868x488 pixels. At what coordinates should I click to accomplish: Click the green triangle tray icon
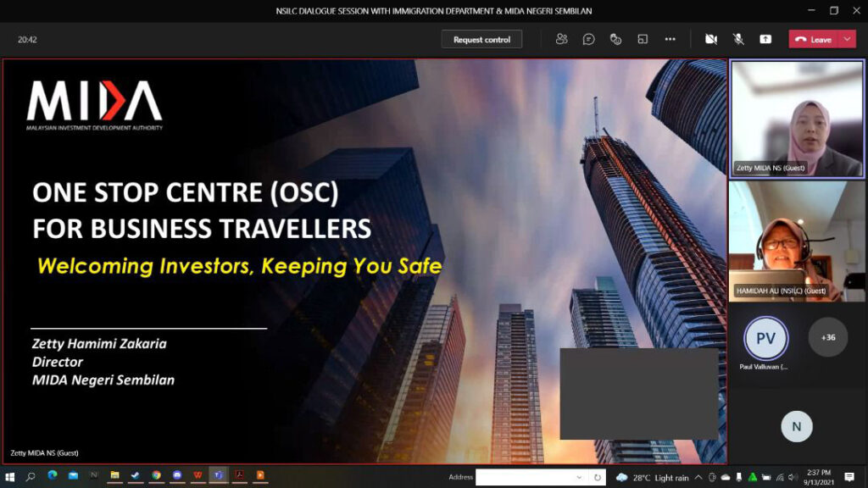(x=753, y=477)
